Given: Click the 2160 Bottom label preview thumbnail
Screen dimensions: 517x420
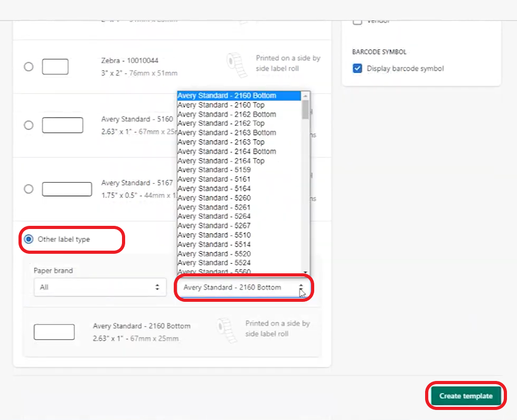Looking at the screenshot, I should click(54, 332).
